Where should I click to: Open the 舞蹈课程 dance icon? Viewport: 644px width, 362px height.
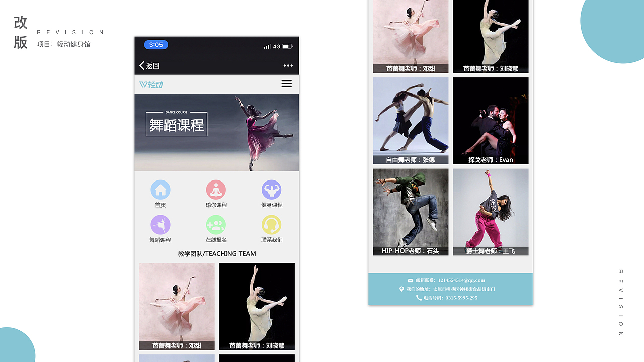point(160,225)
